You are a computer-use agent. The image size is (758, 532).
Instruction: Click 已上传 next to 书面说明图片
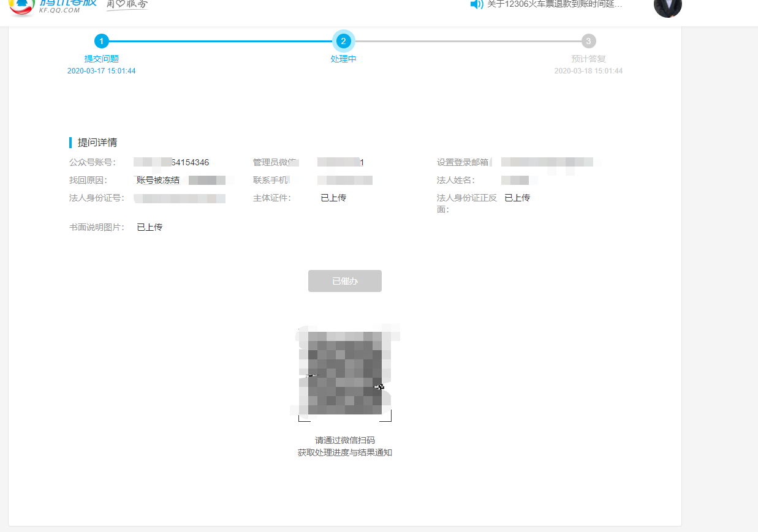pos(150,227)
